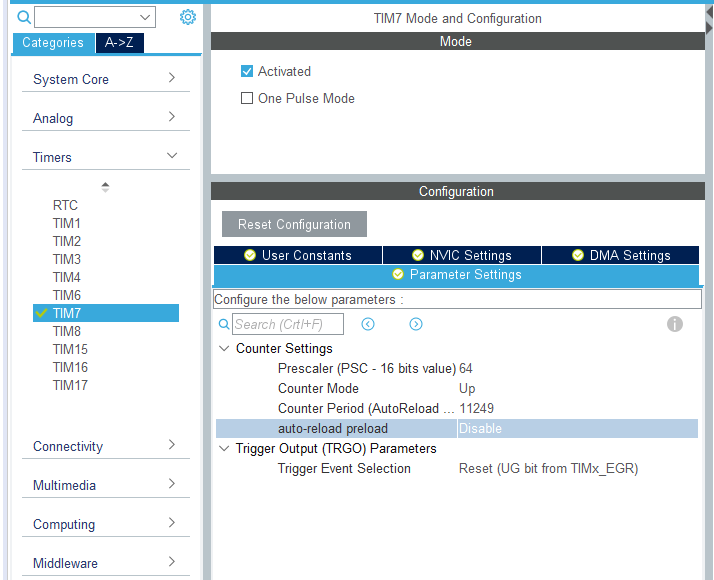The image size is (714, 580).
Task: Collapse Trigger Output (TRGO) Parameters group
Action: 224,448
